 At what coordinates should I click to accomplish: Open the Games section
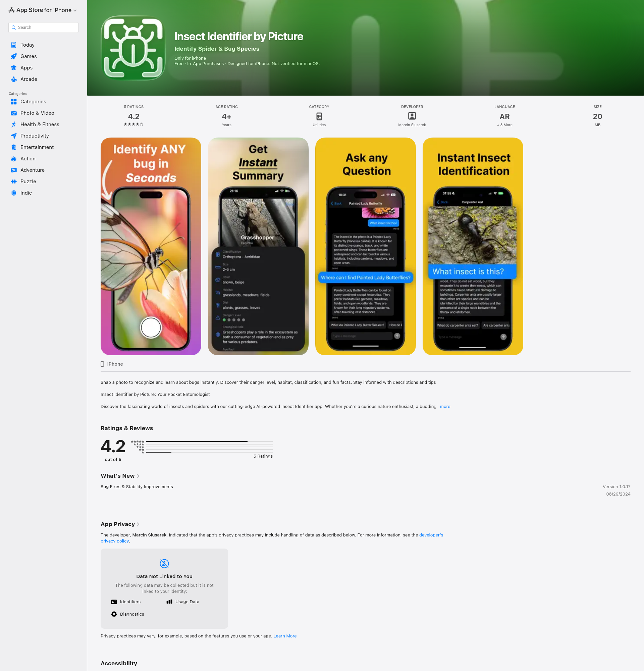point(44,56)
